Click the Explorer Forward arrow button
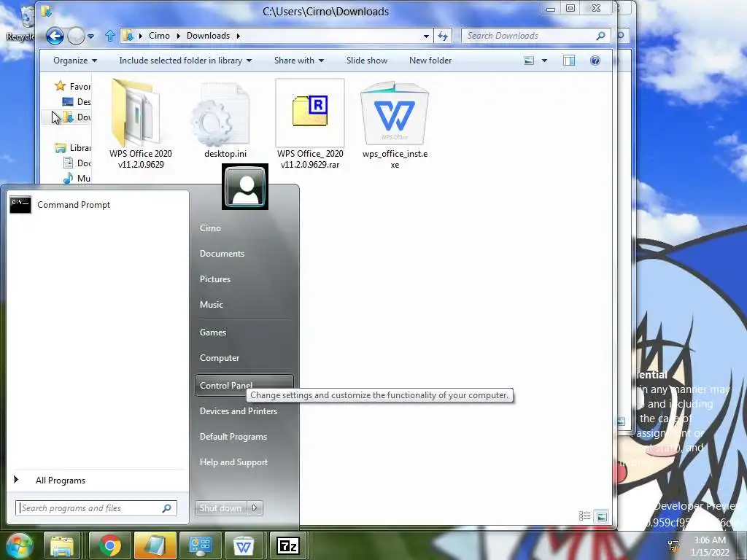 [x=76, y=36]
